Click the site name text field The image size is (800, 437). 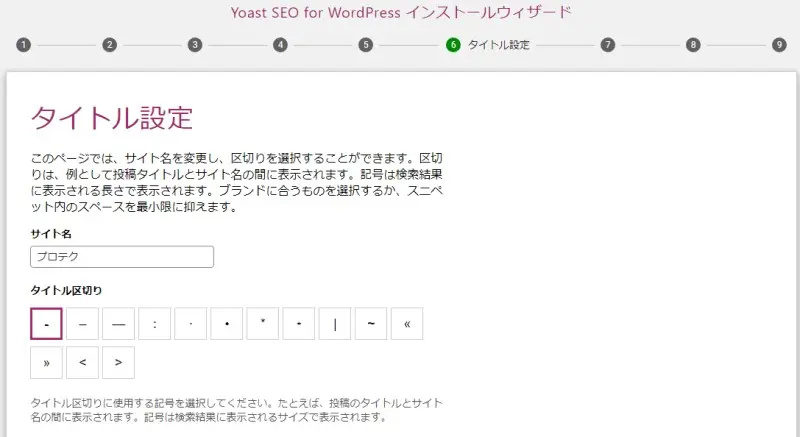coord(122,257)
